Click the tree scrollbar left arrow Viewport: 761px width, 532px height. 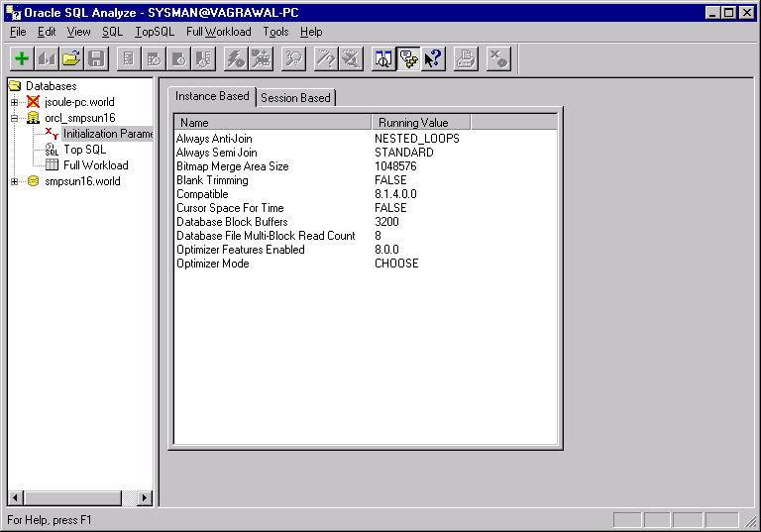coord(15,498)
